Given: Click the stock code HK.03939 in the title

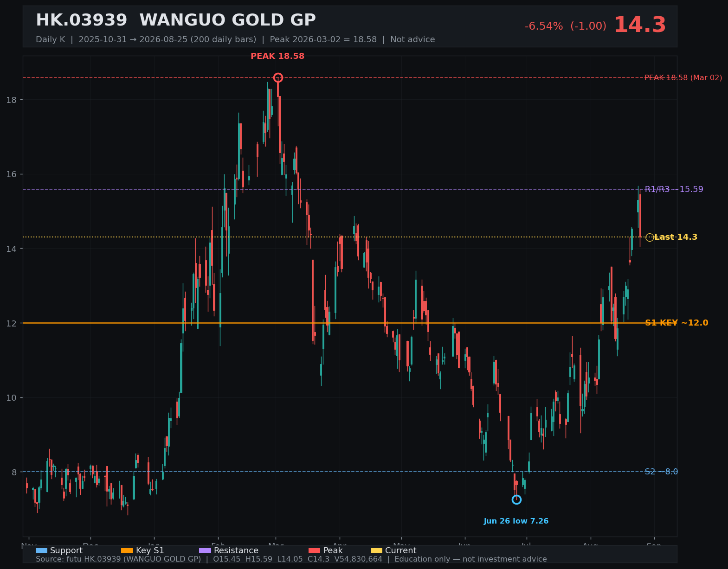Looking at the screenshot, I should pyautogui.click(x=81, y=20).
